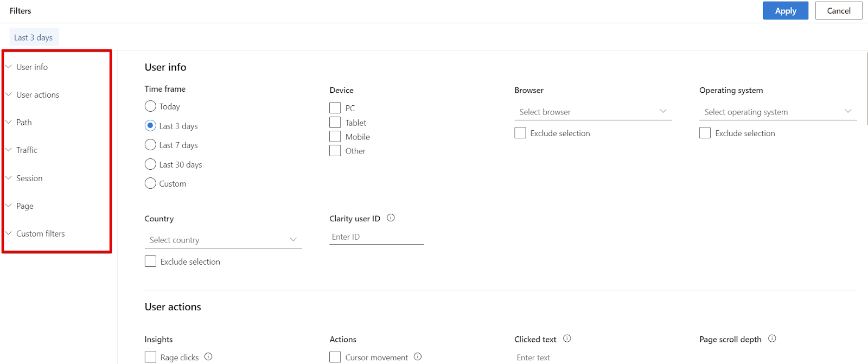Viewport: 868px width, 364px height.
Task: Collapse User info chevron in sidebar
Action: [x=9, y=67]
